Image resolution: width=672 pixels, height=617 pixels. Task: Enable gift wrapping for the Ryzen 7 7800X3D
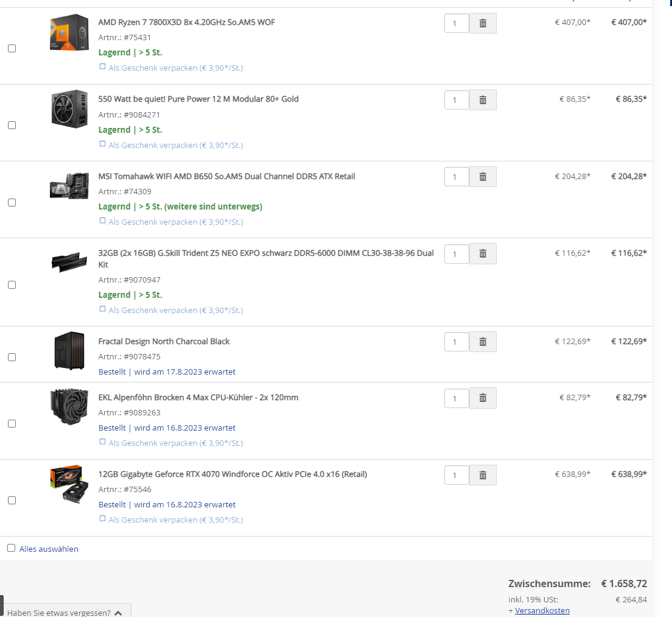pos(102,66)
